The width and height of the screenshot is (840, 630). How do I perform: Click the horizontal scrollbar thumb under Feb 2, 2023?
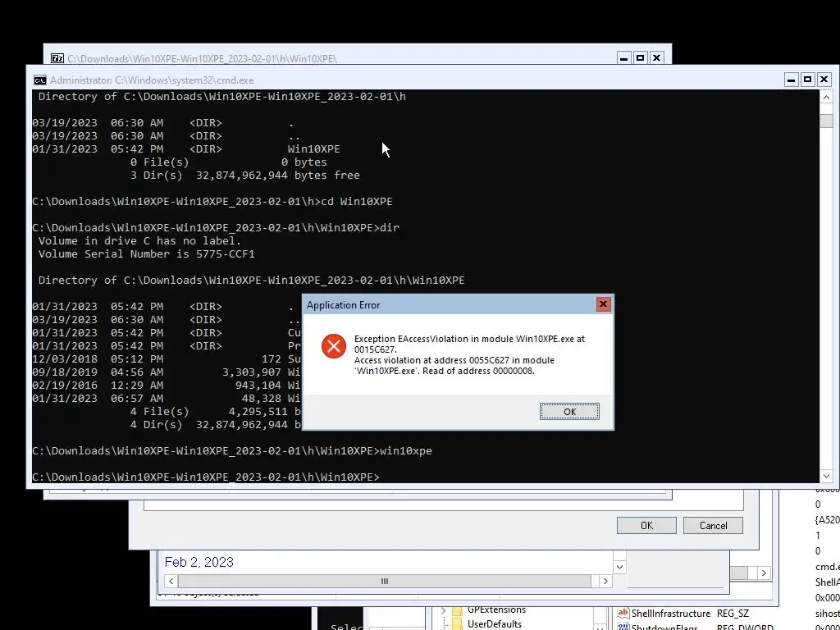click(x=384, y=582)
